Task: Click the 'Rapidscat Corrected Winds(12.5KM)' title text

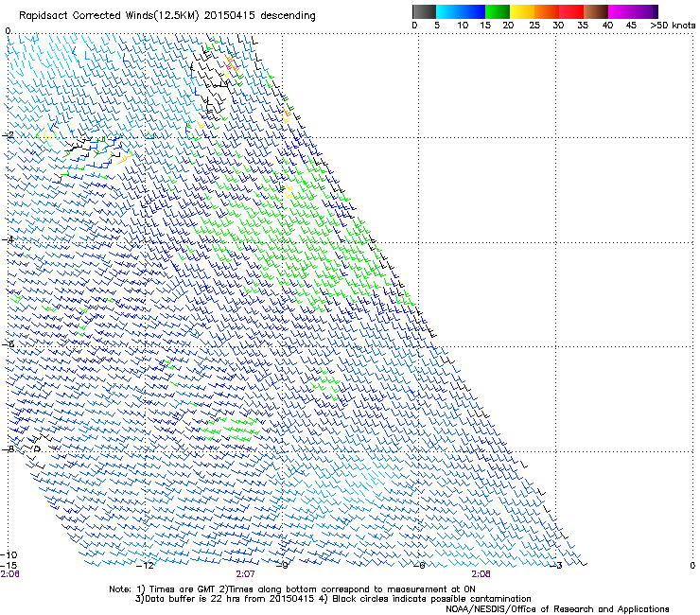Action: point(109,16)
